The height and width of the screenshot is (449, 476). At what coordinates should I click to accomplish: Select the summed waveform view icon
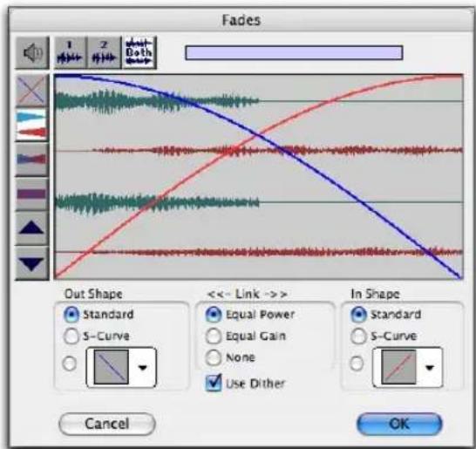click(32, 194)
